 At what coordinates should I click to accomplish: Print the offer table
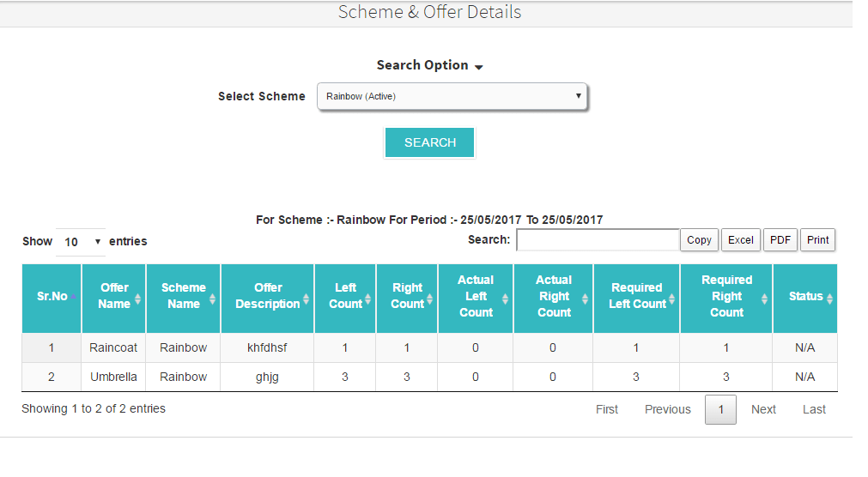(817, 240)
